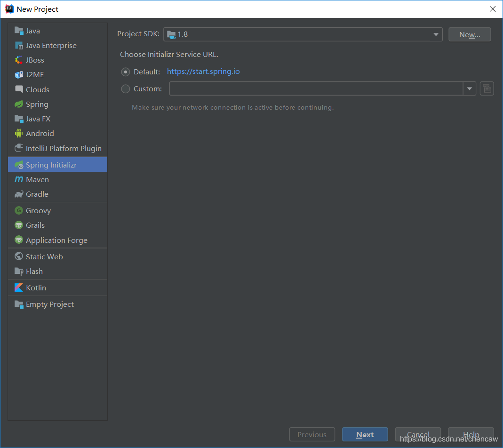Viewport: 503px width, 448px height.
Task: Click the Java folder icon in project types
Action: click(19, 31)
